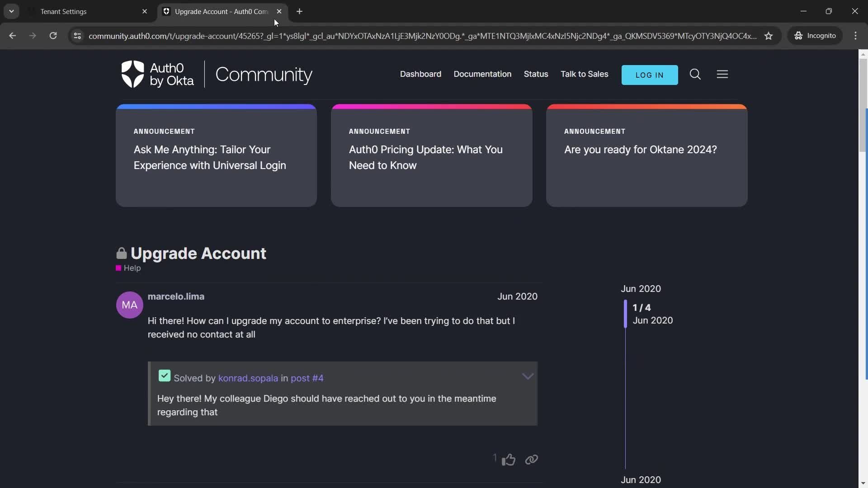Open konradsopala profile link
Viewport: 868px width, 488px height.
[248, 378]
